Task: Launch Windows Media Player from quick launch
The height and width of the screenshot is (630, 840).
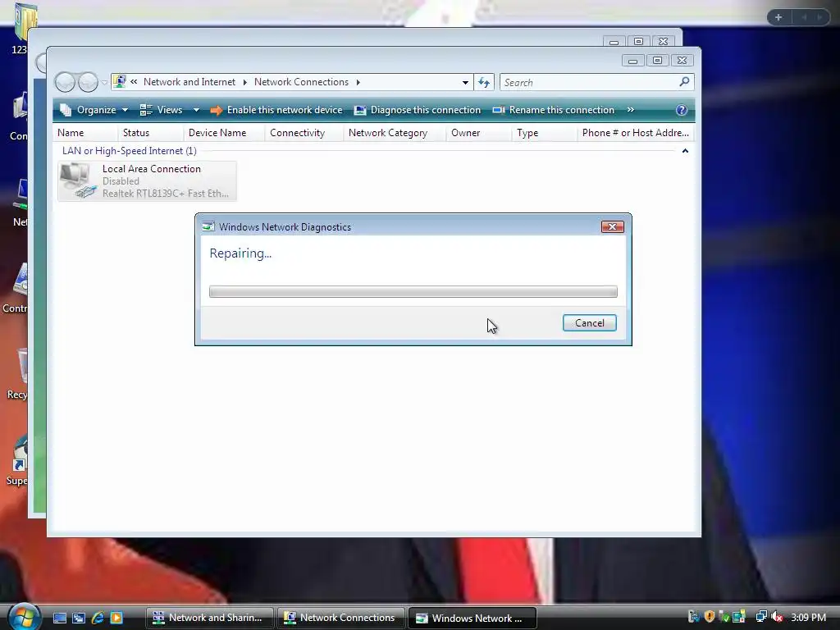Action: pos(116,618)
